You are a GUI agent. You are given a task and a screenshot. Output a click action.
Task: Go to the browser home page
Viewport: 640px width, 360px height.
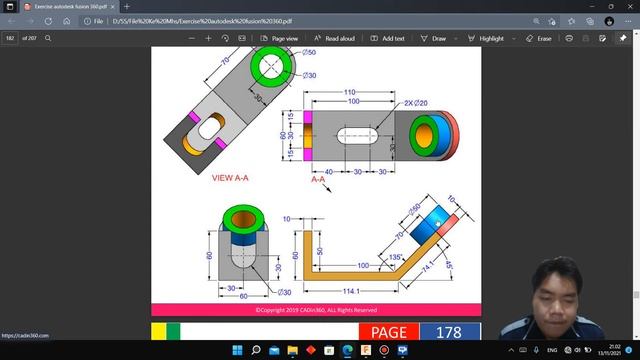pyautogui.click(x=67, y=21)
